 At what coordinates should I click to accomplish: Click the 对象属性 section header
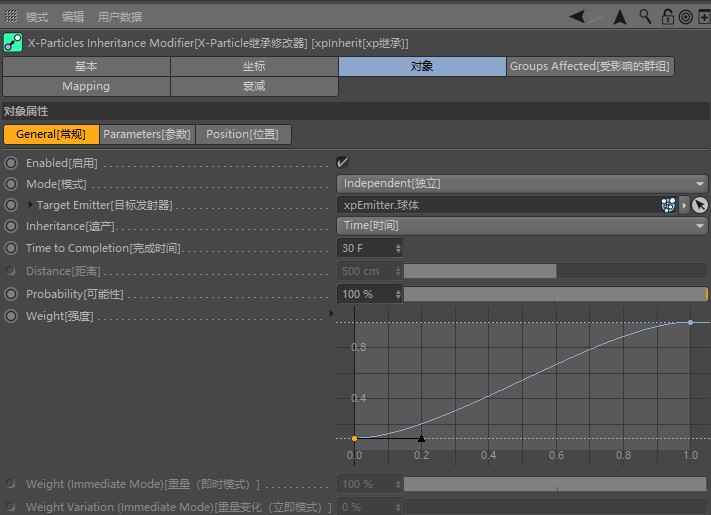click(x=356, y=111)
